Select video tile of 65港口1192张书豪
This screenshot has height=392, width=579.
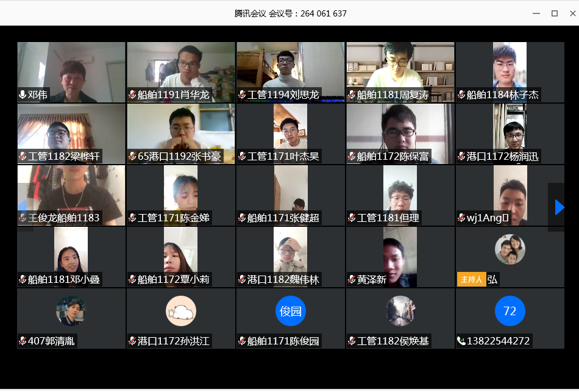click(181, 134)
